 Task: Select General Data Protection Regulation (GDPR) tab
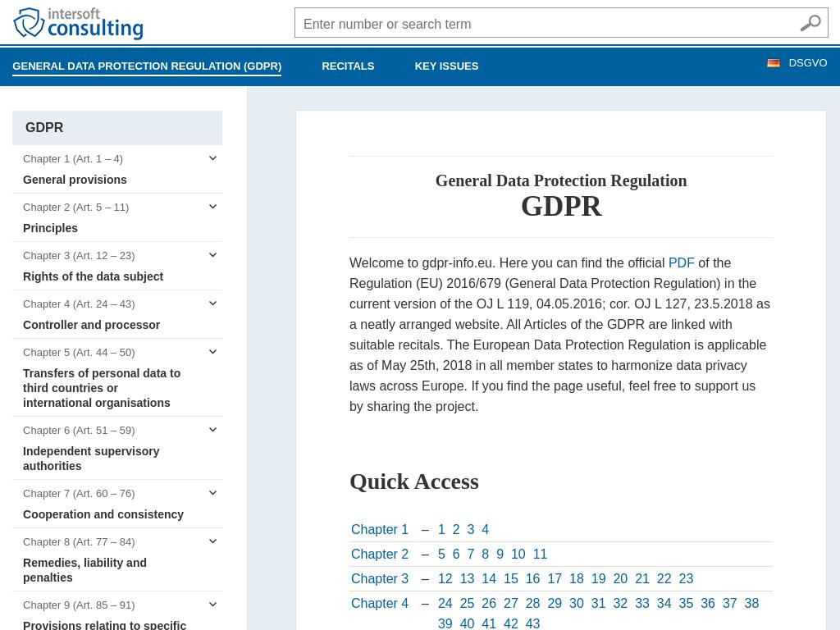(x=147, y=66)
